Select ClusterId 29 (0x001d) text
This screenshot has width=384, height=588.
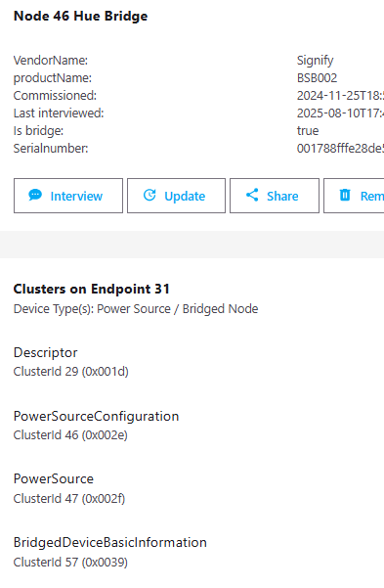[70, 372]
